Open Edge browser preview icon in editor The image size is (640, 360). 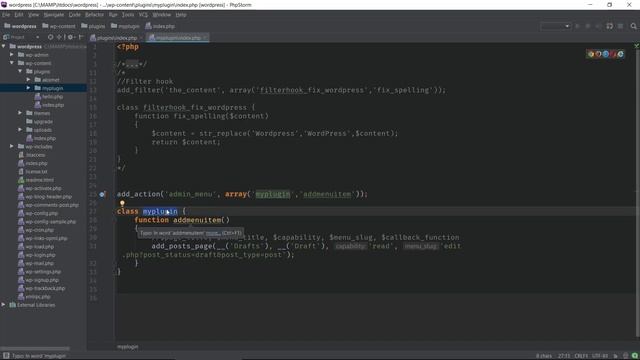pyautogui.click(x=620, y=54)
